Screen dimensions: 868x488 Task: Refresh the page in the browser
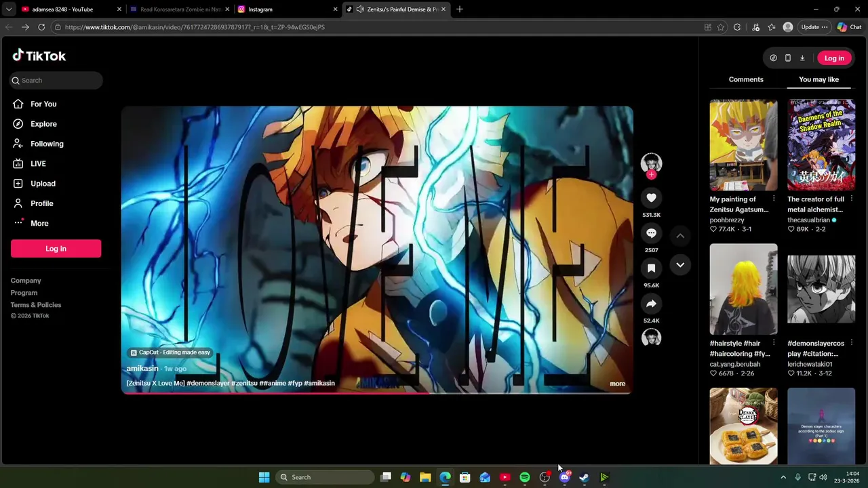[41, 27]
